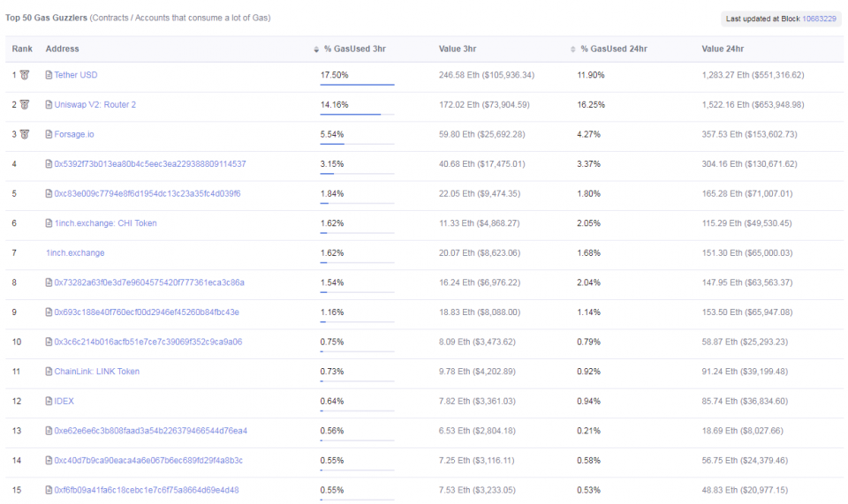
Task: Click the rank 2 trophy icon
Action: click(x=25, y=105)
